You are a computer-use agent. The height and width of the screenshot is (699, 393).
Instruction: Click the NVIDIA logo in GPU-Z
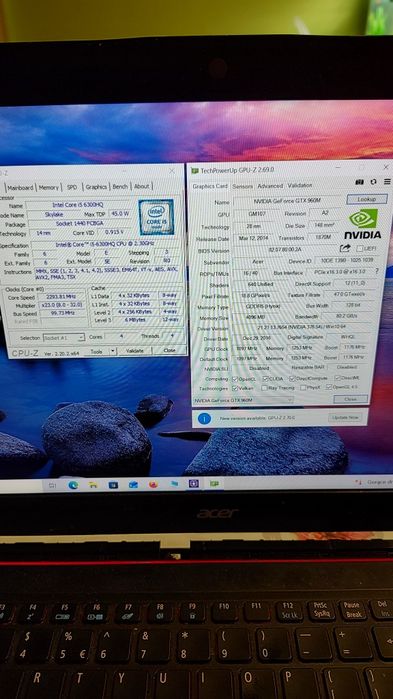[363, 223]
